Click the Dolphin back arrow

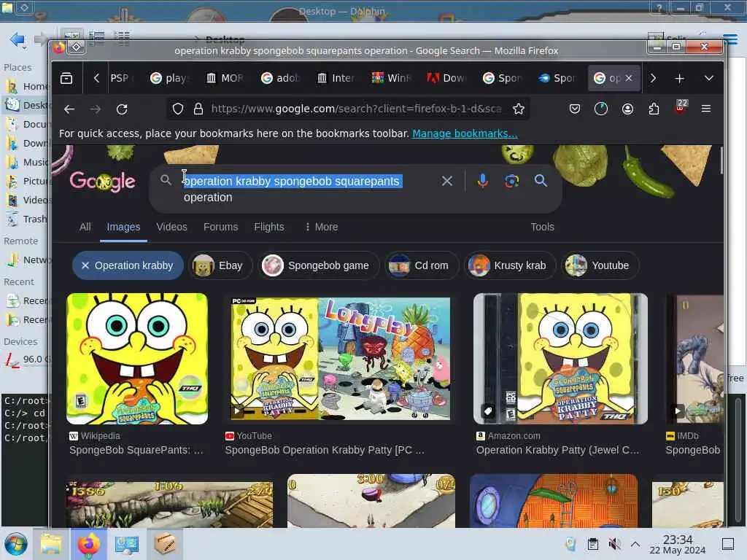point(17,39)
